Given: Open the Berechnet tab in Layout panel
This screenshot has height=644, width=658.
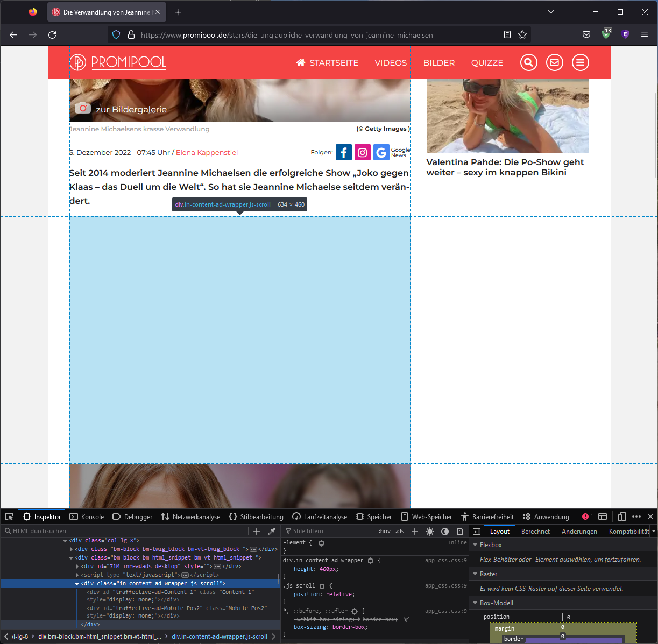Looking at the screenshot, I should (x=535, y=531).
